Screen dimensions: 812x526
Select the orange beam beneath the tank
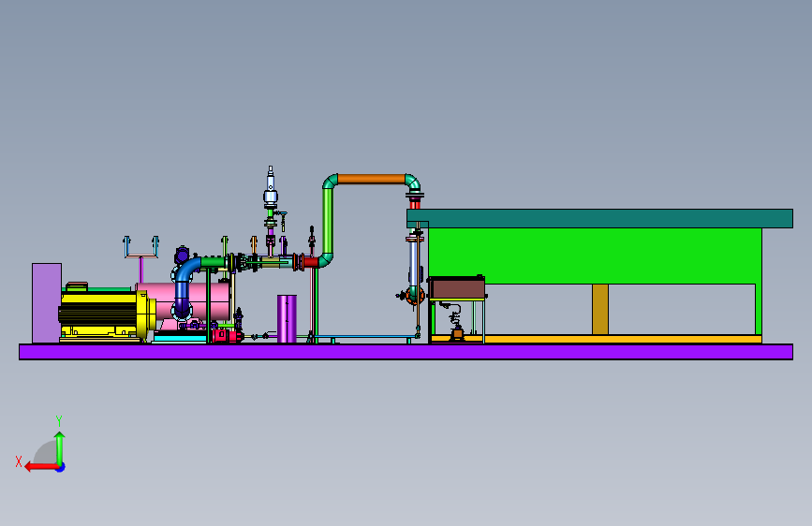[622, 339]
